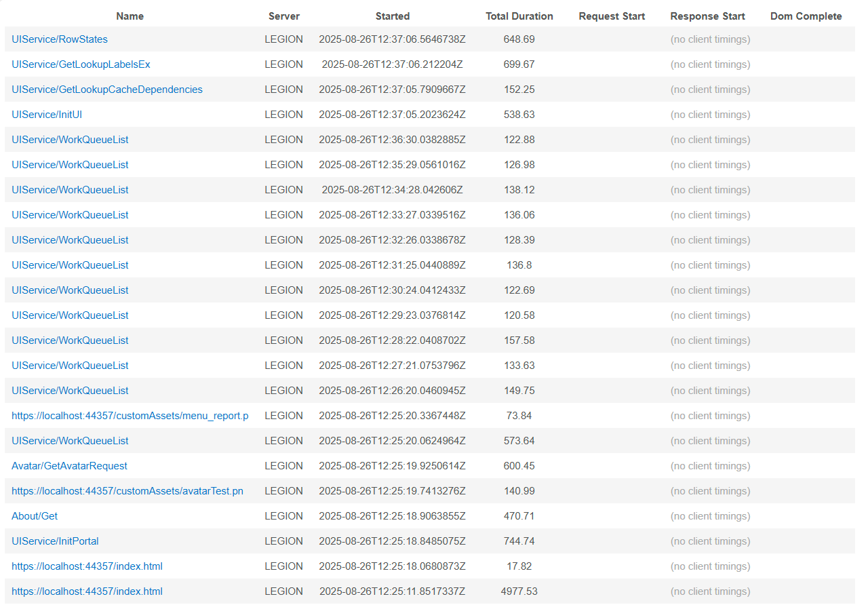Click the customAssets/avatarTest link
The width and height of the screenshot is (868, 605).
(127, 491)
